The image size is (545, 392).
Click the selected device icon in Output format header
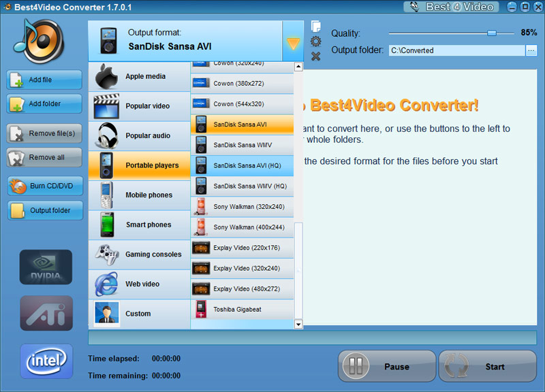coord(108,41)
